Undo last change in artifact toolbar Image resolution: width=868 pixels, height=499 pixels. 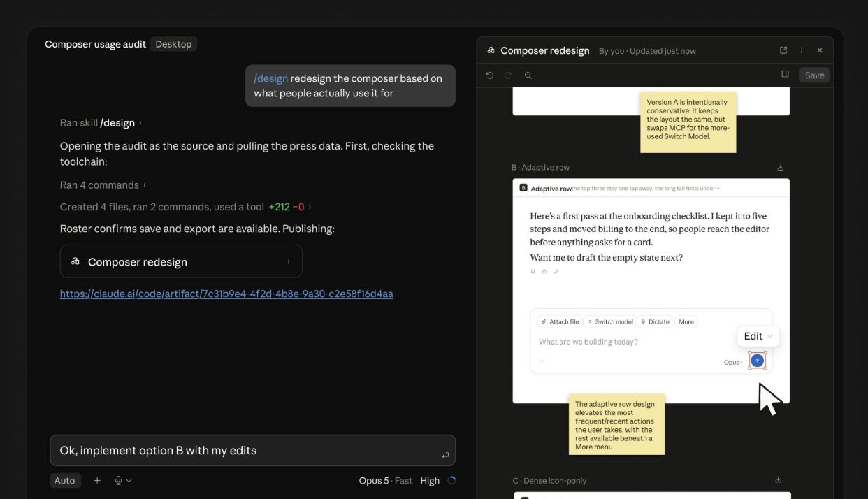pyautogui.click(x=490, y=75)
